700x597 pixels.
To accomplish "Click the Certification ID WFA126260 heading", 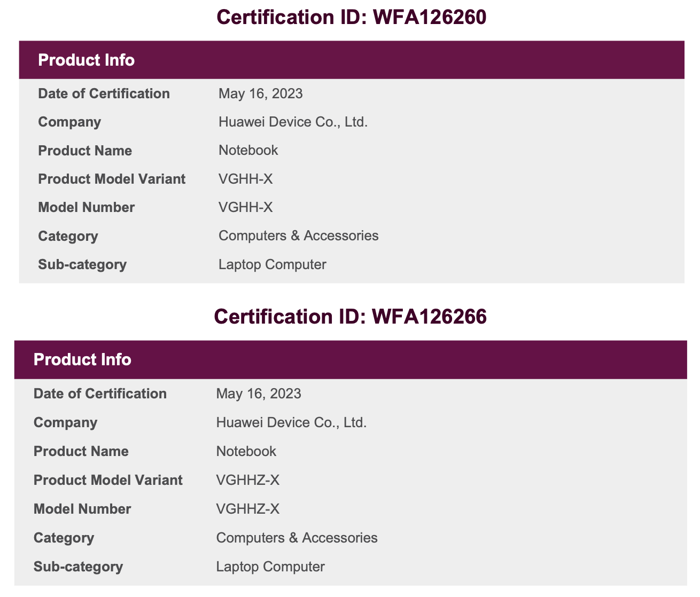I will (x=351, y=17).
